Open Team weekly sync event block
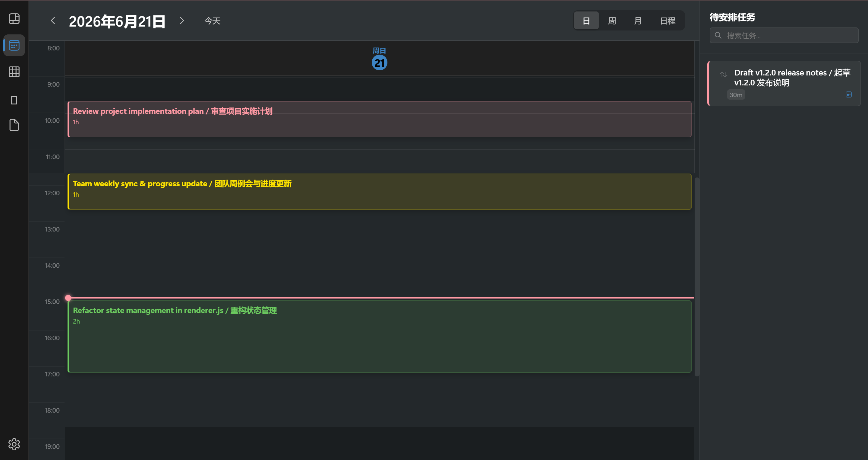The height and width of the screenshot is (460, 868). [379, 192]
